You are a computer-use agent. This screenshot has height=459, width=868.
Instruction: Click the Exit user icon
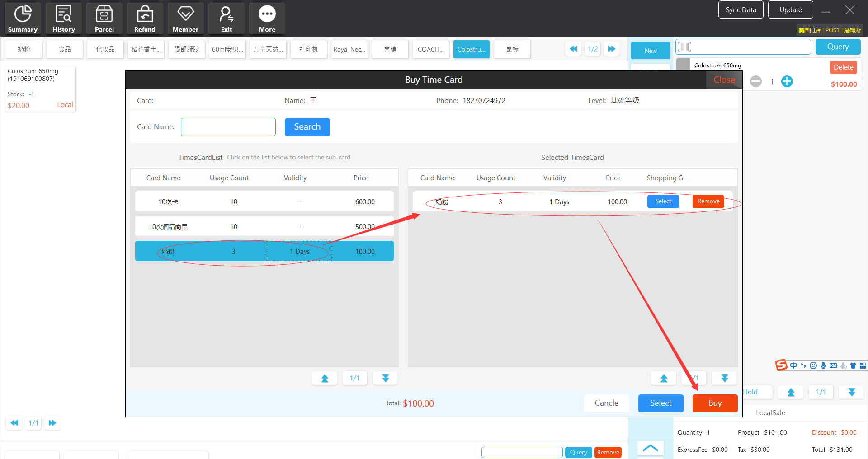pyautogui.click(x=226, y=19)
